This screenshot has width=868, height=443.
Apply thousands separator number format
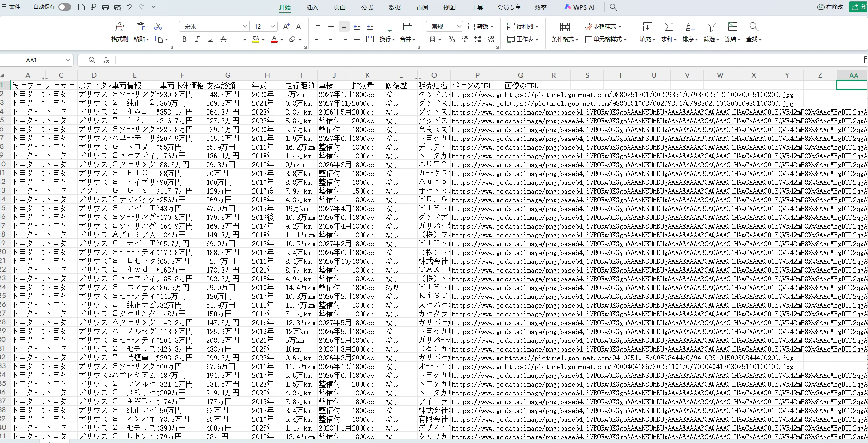click(x=465, y=39)
